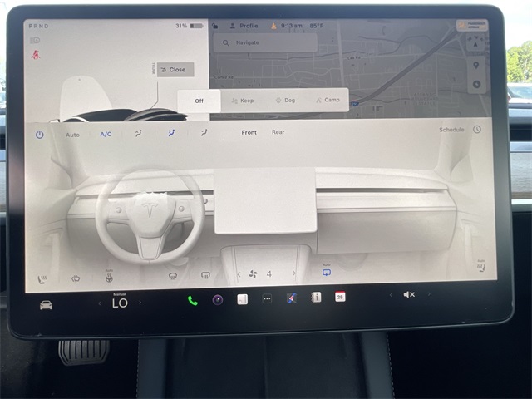Screen dimensions: 532x399
Task: Switch to Front climate tab
Action: (249, 132)
